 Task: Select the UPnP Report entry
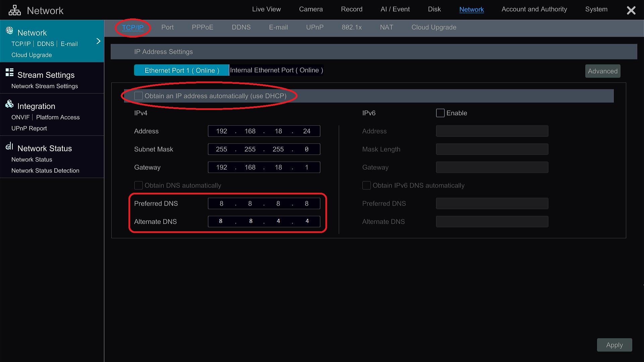coord(29,128)
